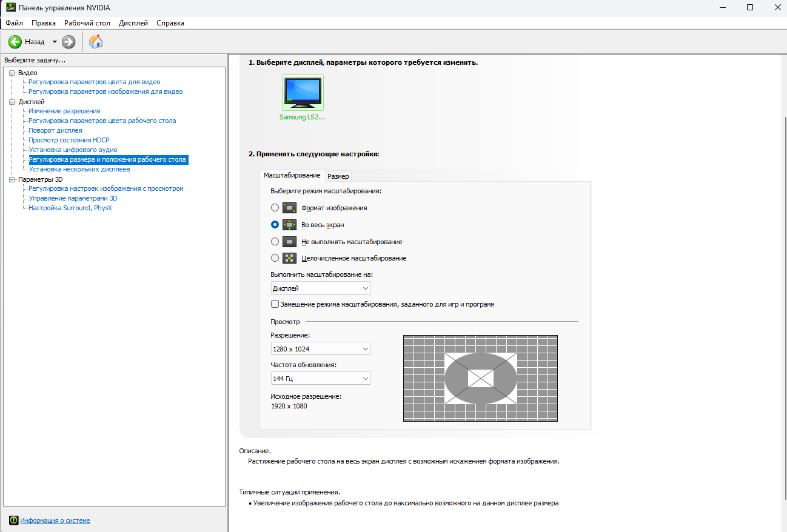This screenshot has width=787, height=532.
Task: Open Back history dropdown arrow
Action: coord(55,42)
